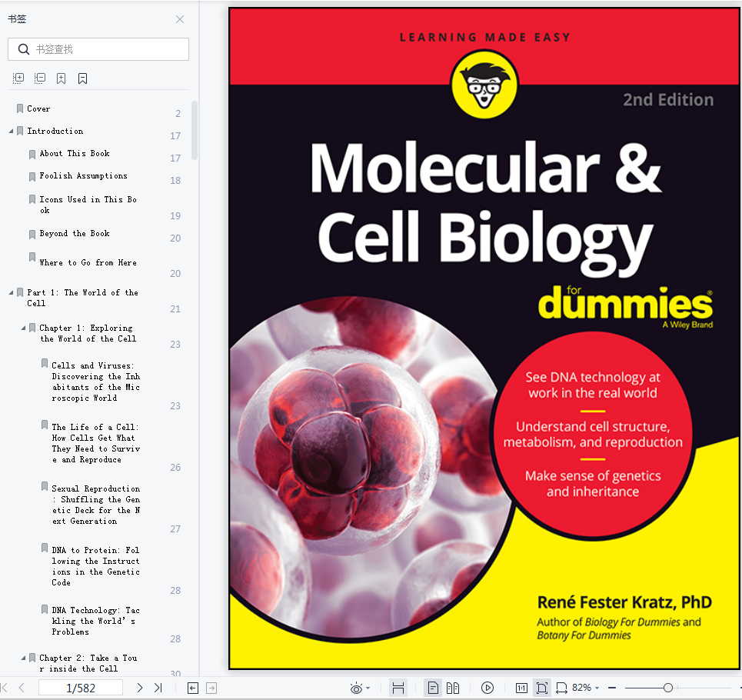Viewport: 742px width, 700px height.
Task: Add a new bookmark icon
Action: [61, 78]
